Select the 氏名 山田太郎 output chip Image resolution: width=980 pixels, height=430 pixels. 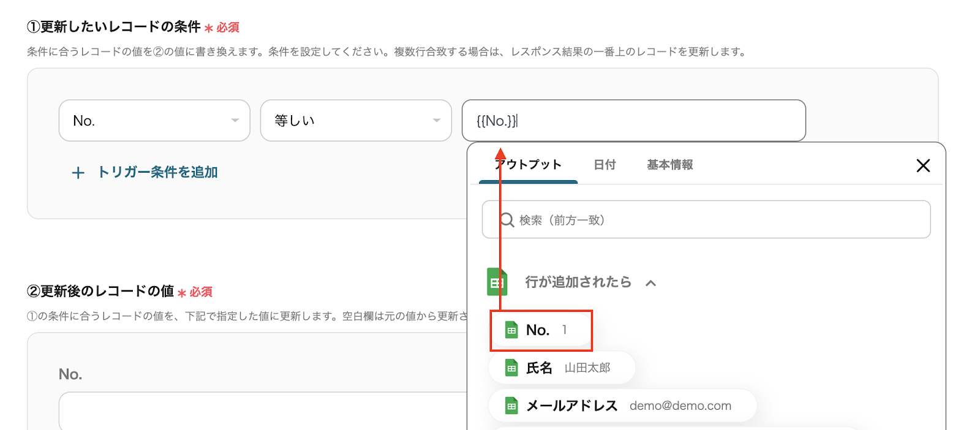pos(562,368)
